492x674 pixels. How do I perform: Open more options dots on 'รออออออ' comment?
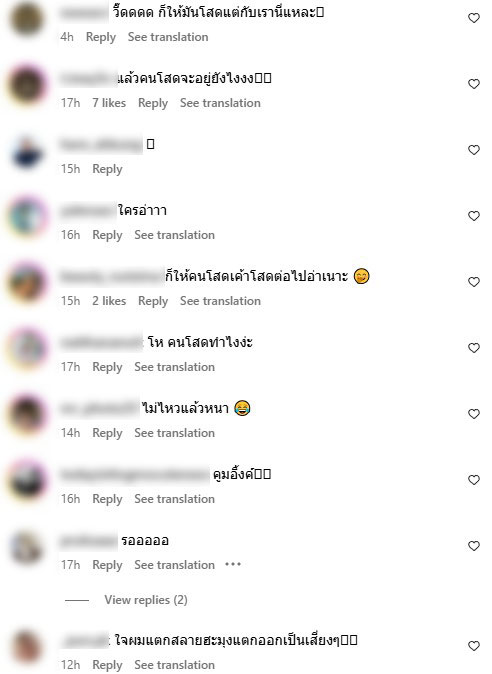pos(233,564)
